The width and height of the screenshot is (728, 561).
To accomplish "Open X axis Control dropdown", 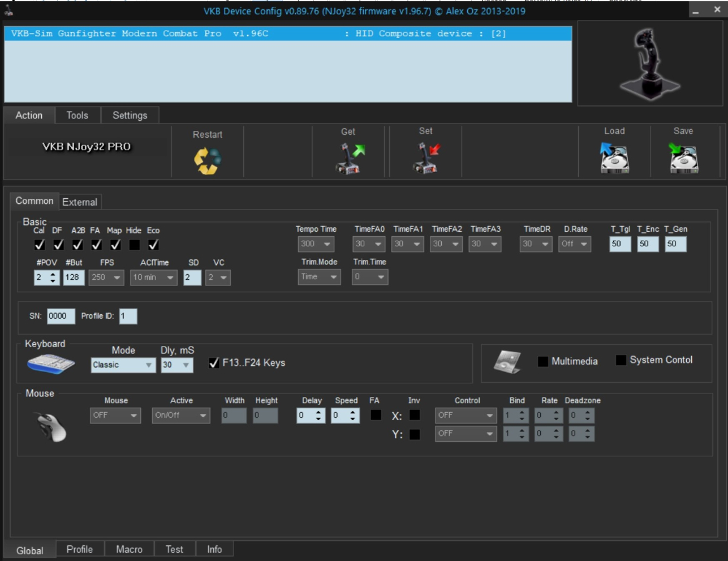I will click(x=465, y=415).
